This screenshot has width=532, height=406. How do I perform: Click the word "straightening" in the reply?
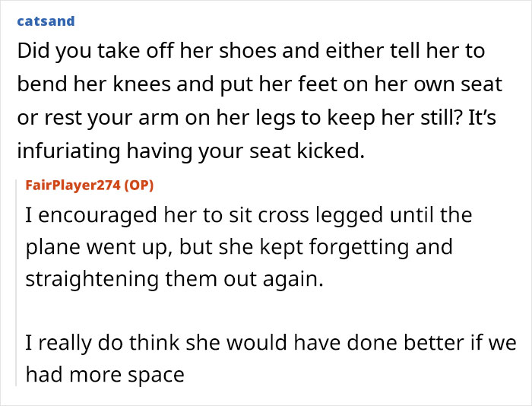[x=92, y=279]
